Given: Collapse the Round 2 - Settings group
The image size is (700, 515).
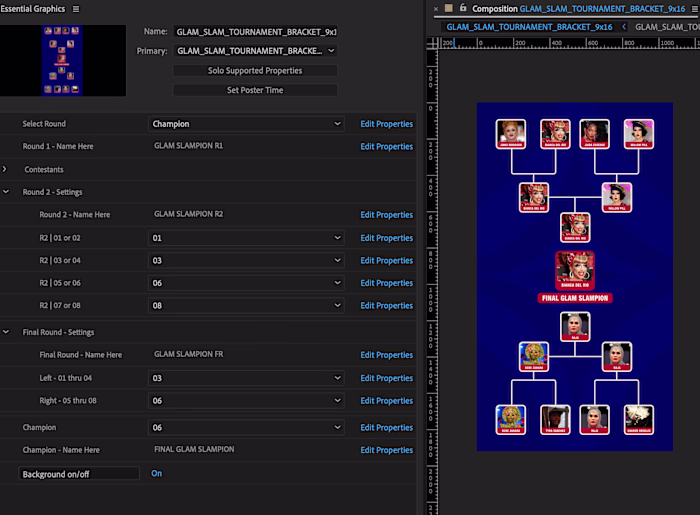Looking at the screenshot, I should (6, 191).
